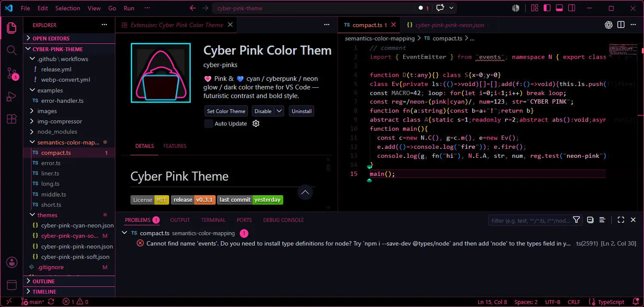Navigate back with the left arrow
This screenshot has height=307, width=644.
pyautogui.click(x=193, y=8)
